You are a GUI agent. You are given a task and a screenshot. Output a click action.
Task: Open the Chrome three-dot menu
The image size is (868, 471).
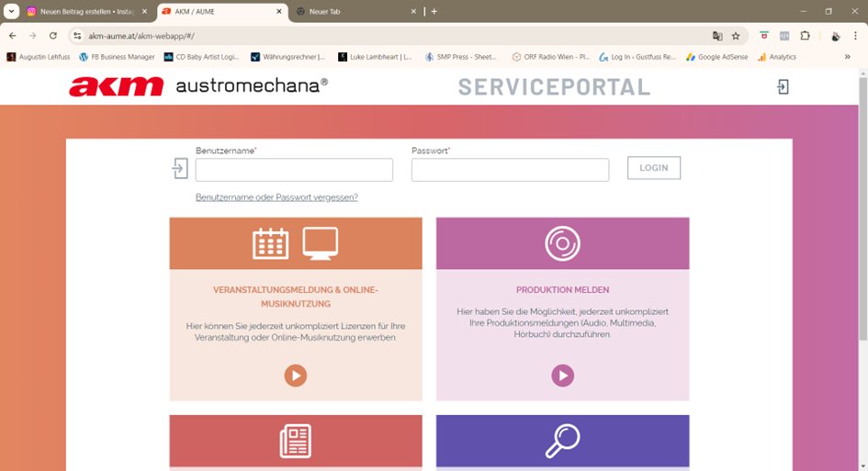[x=855, y=36]
